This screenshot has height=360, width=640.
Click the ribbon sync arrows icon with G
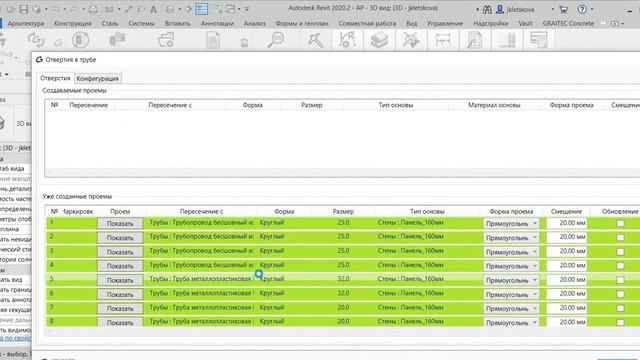(36, 40)
